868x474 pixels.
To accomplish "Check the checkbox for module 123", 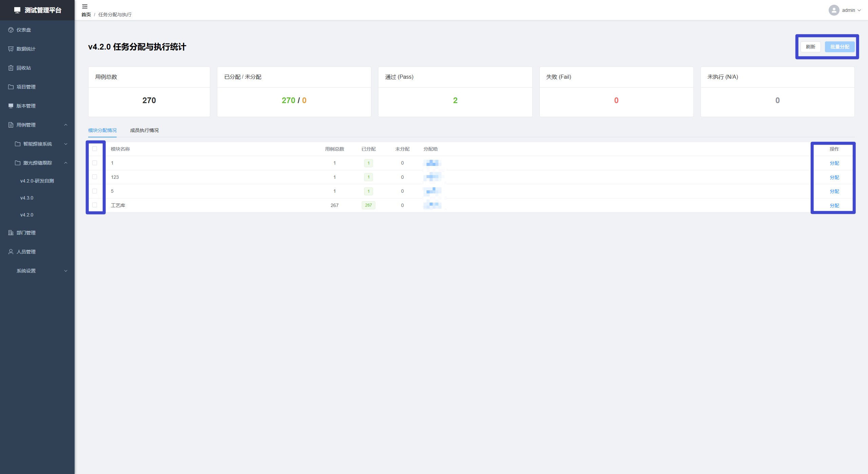I will (95, 177).
